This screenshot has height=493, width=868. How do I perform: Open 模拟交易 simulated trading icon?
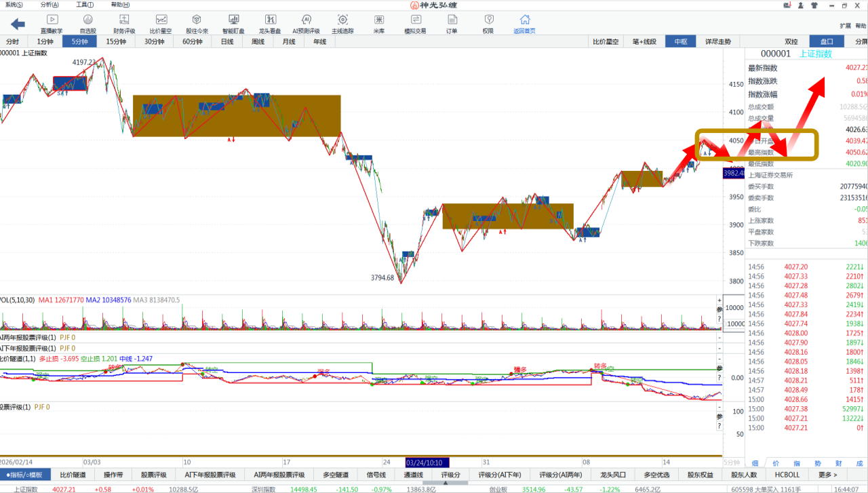pos(415,24)
